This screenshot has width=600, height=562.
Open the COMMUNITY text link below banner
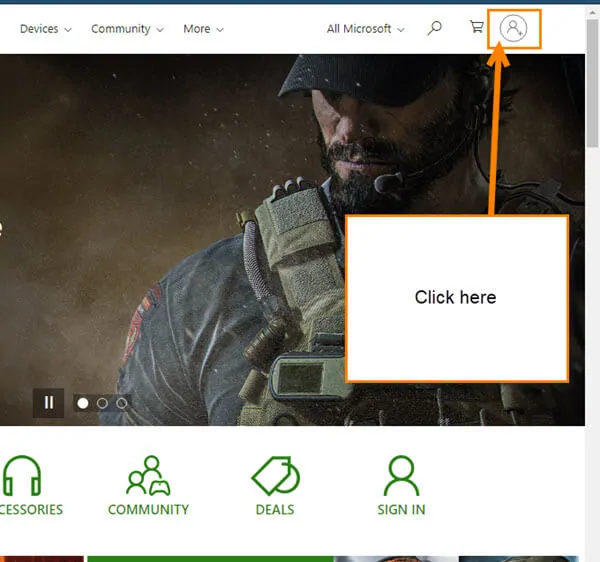(148, 510)
